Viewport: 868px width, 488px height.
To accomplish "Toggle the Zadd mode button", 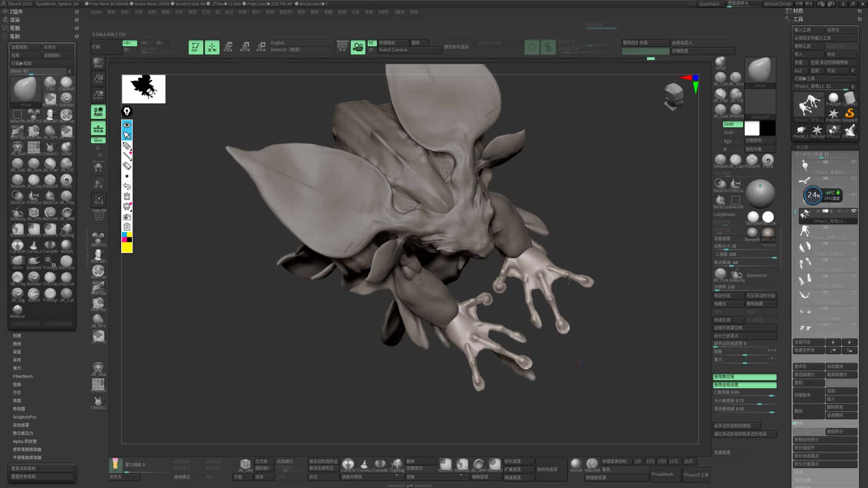I will pyautogui.click(x=732, y=124).
